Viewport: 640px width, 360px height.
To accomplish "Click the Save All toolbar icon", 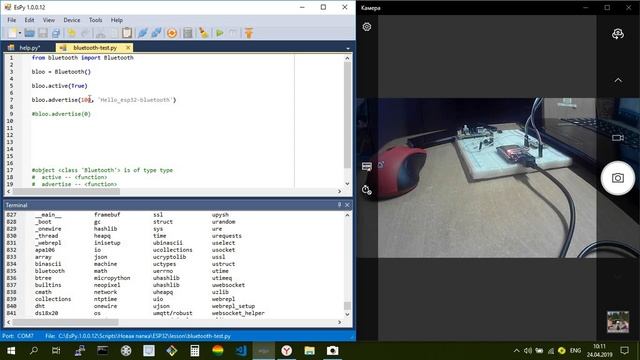I will (56, 33).
